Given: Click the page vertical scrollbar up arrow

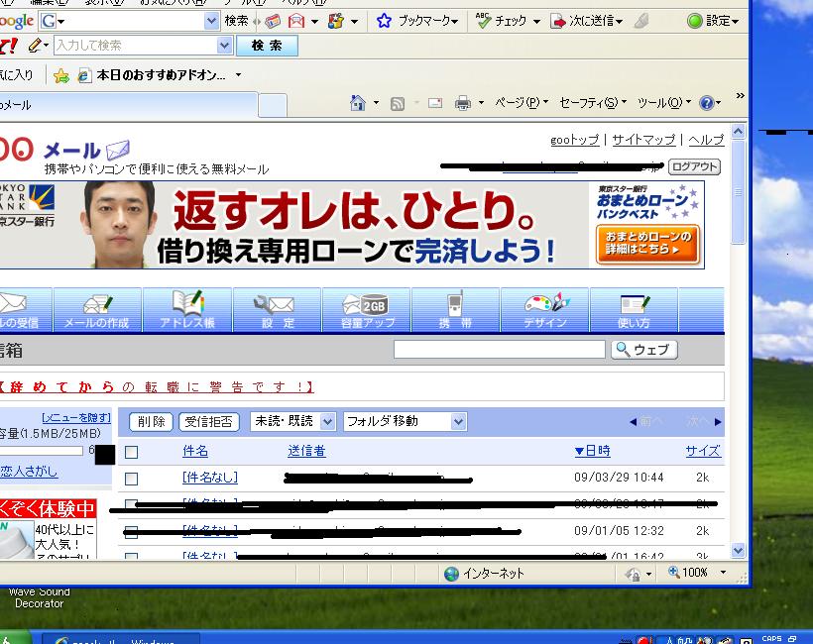Looking at the screenshot, I should point(739,132).
